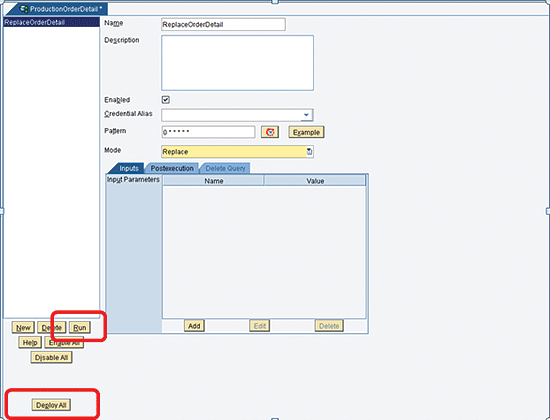
Task: Open the Credential Alias dropdown arrow
Action: pos(306,115)
